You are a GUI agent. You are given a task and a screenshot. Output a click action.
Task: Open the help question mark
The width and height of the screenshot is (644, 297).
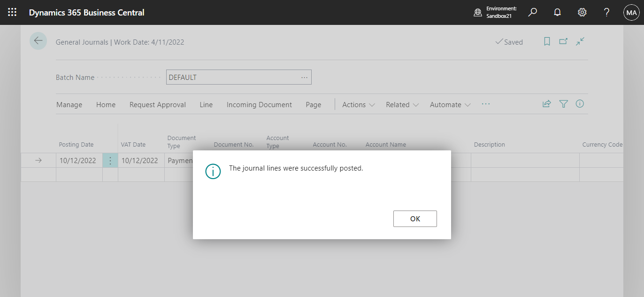click(606, 12)
